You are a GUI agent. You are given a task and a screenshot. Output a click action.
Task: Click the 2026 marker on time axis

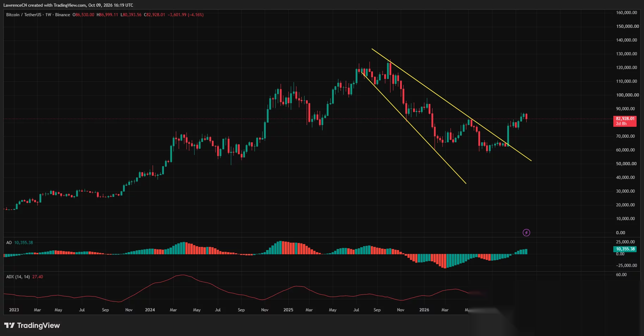(424, 310)
